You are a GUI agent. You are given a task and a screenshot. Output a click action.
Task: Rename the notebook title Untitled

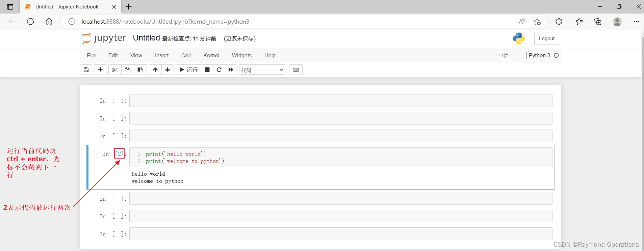146,38
